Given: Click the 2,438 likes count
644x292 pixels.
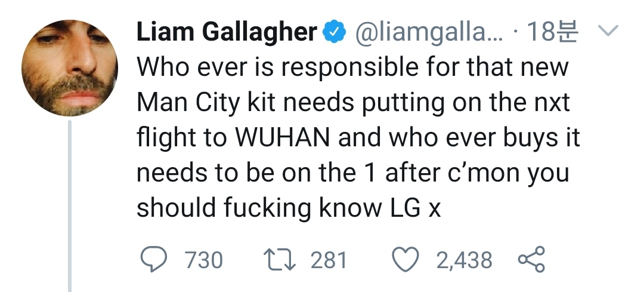Looking at the screenshot, I should (x=464, y=260).
